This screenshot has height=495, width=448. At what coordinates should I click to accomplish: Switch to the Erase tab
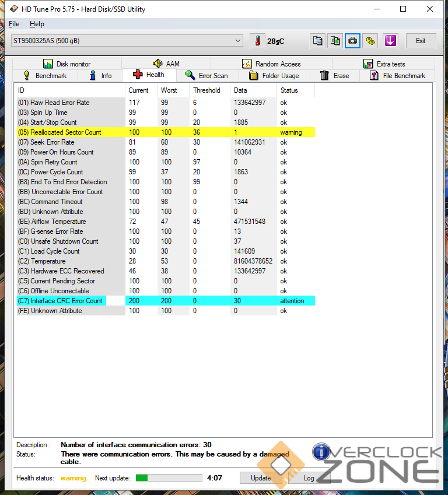(x=335, y=76)
